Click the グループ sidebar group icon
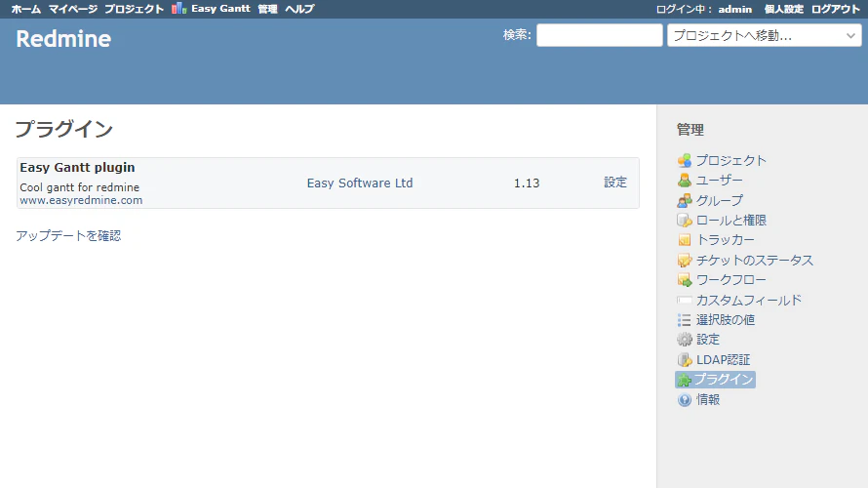This screenshot has width=868, height=488. click(685, 200)
